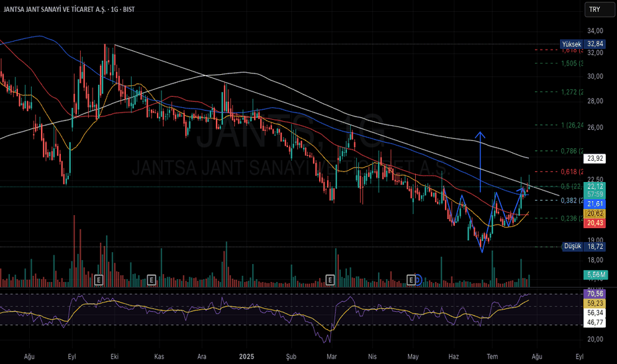Click the 0,382 Fibonacci level label

coord(572,201)
